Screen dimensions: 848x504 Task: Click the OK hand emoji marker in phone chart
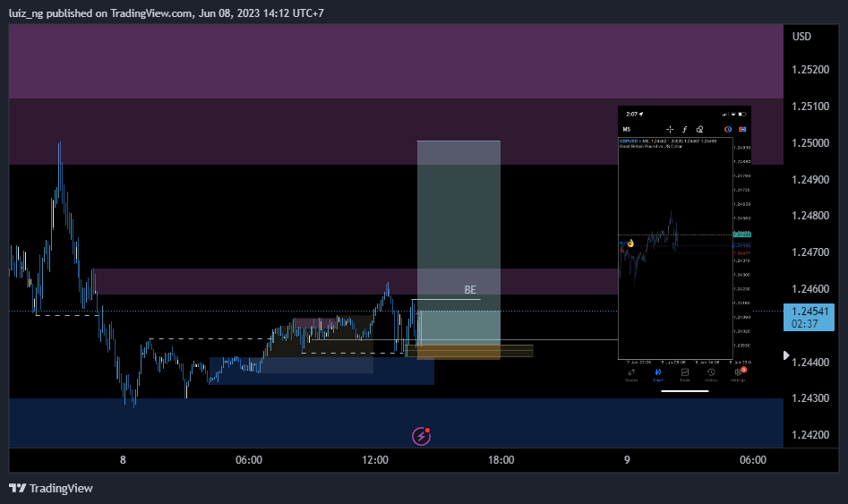coord(630,243)
